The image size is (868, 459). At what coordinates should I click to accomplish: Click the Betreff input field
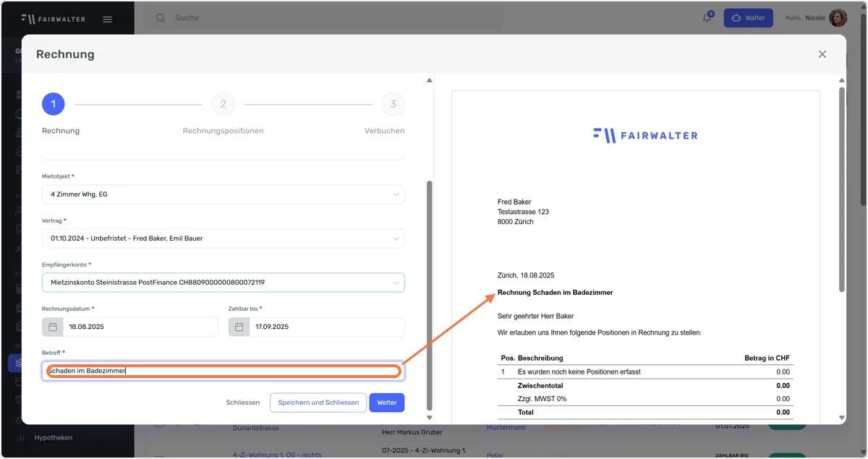[x=224, y=371]
